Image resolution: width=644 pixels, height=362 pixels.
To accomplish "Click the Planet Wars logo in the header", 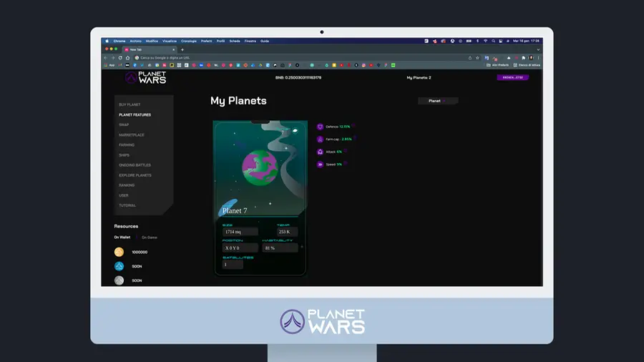I will click(x=146, y=77).
